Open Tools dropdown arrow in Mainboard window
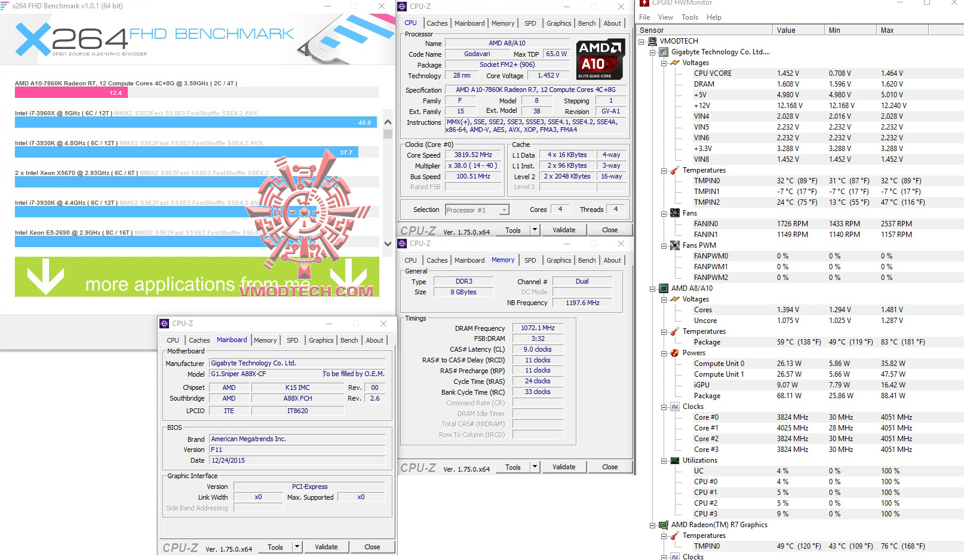 click(297, 547)
